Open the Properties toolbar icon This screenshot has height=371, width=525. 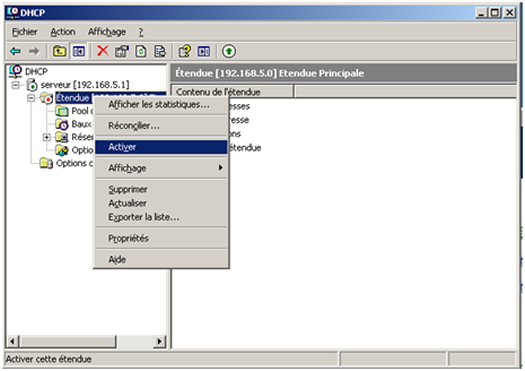(122, 51)
